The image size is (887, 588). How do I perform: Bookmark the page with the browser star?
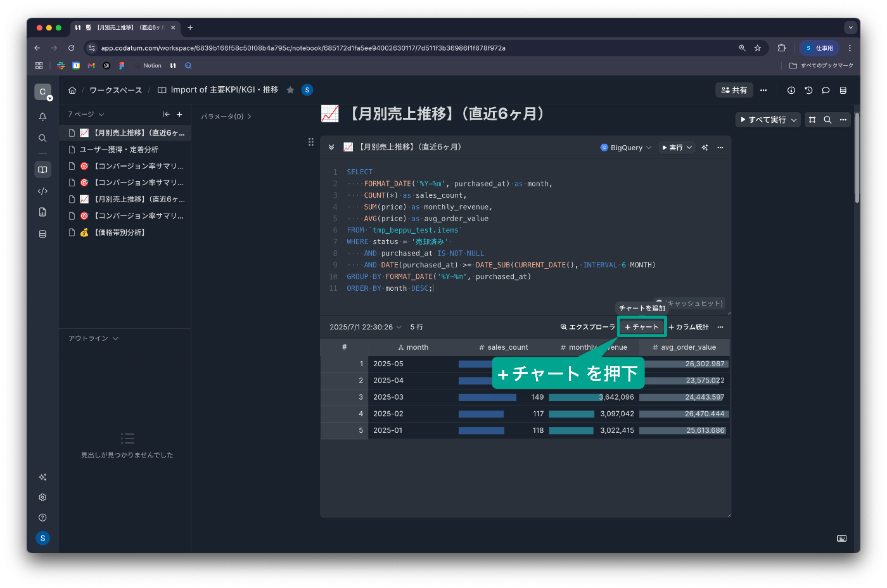[x=757, y=48]
